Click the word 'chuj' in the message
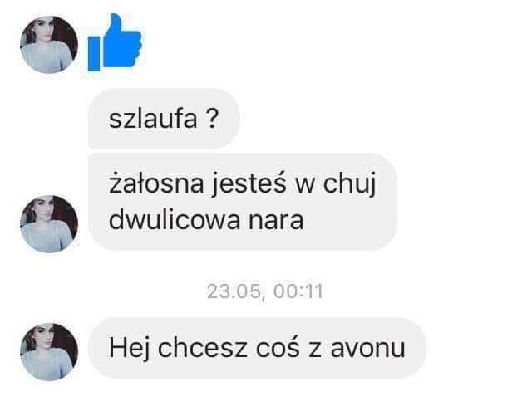The image size is (532, 406). coord(349,184)
